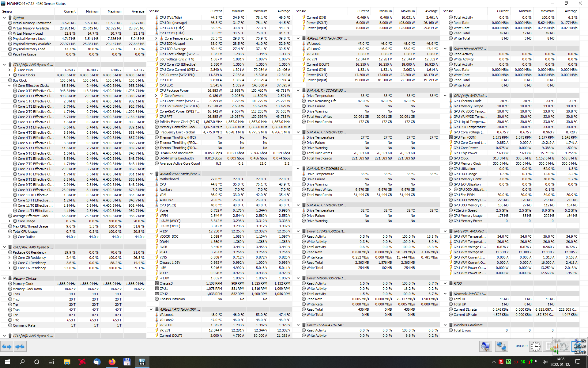Expand the Core VIDs row
Viewport: 588px width, 368px height.
click(x=9, y=70)
